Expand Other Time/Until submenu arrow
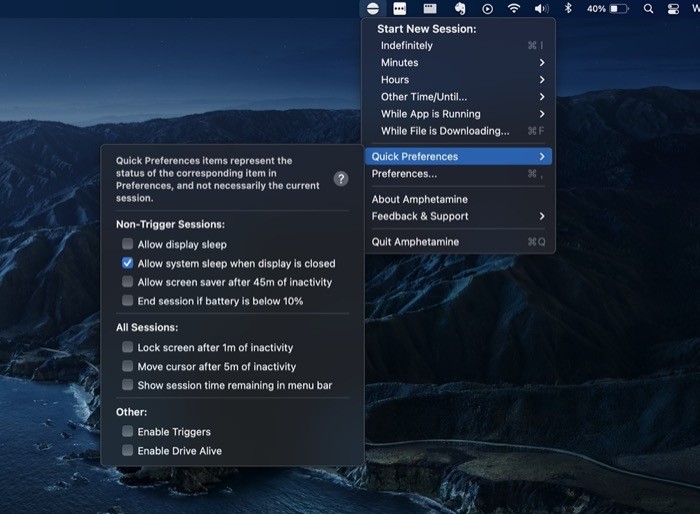Viewport: 700px width, 514px height. [542, 96]
